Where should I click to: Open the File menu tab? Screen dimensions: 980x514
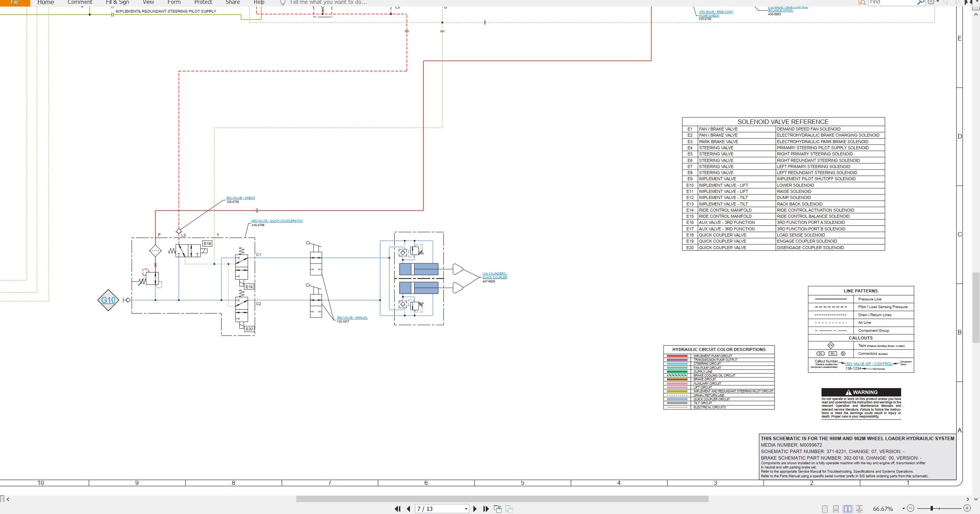(x=15, y=2)
